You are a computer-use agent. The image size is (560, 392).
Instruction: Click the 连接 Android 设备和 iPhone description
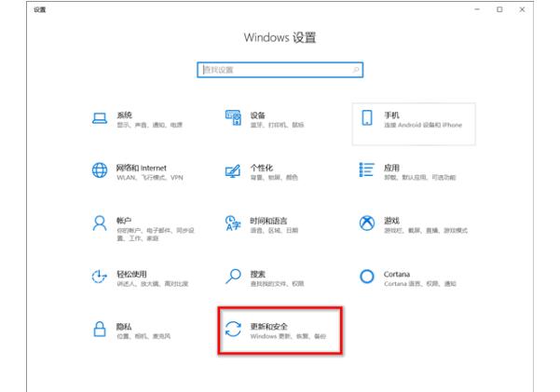tap(423, 125)
